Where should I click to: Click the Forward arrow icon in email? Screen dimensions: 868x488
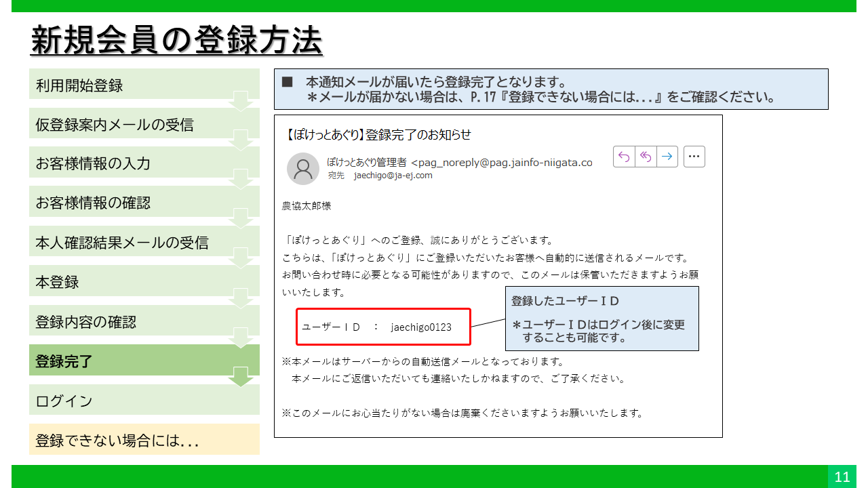(x=667, y=157)
